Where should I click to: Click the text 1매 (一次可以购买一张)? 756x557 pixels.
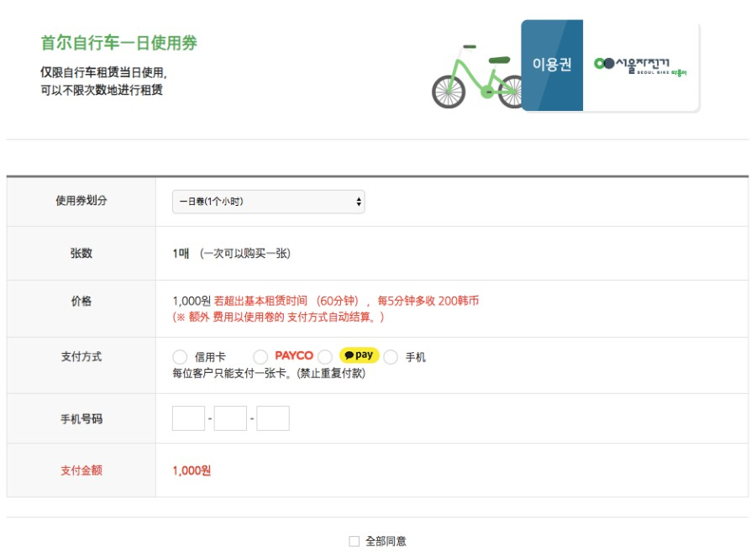click(232, 253)
